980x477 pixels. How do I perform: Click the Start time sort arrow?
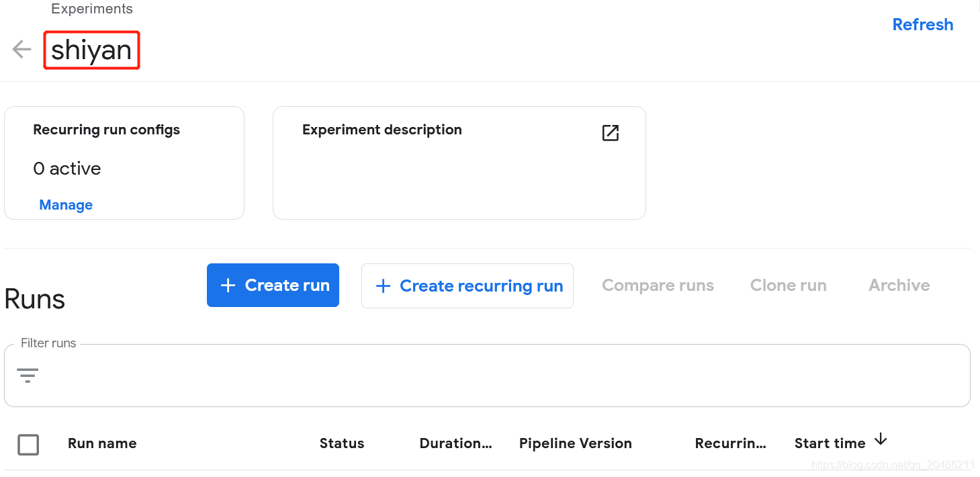(x=881, y=440)
